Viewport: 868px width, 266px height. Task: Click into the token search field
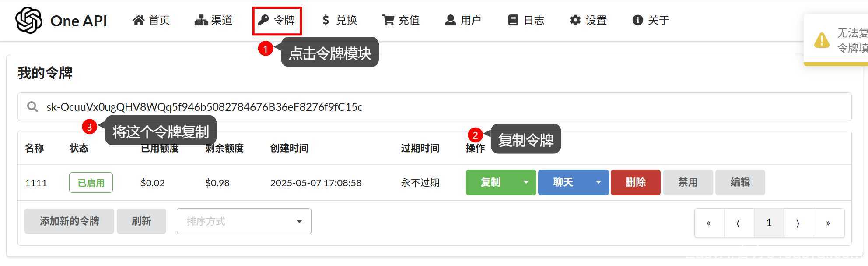(434, 107)
